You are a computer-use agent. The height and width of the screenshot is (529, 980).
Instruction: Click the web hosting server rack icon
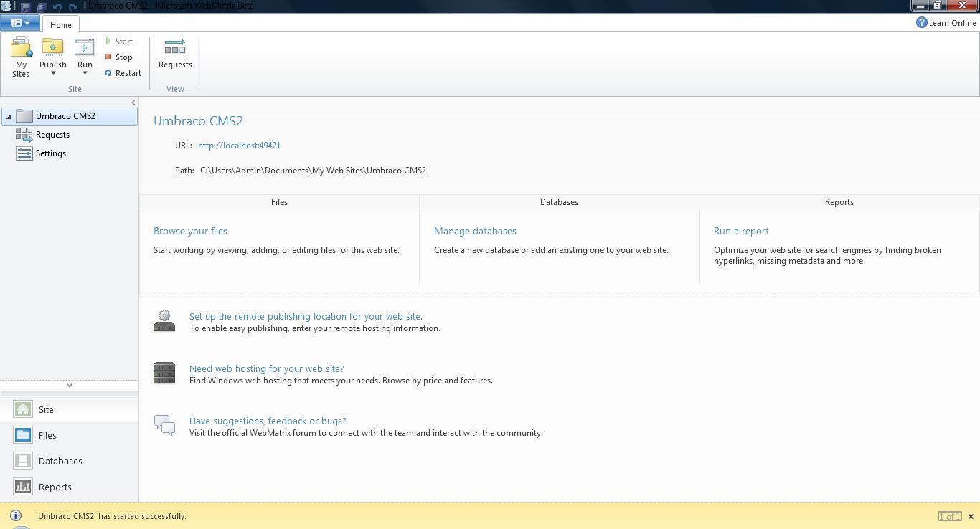(164, 373)
